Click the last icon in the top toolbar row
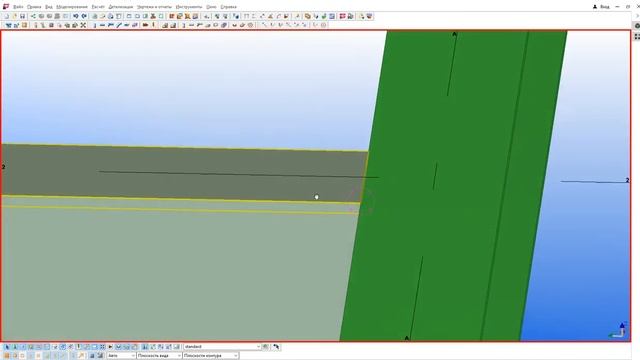 [369, 16]
